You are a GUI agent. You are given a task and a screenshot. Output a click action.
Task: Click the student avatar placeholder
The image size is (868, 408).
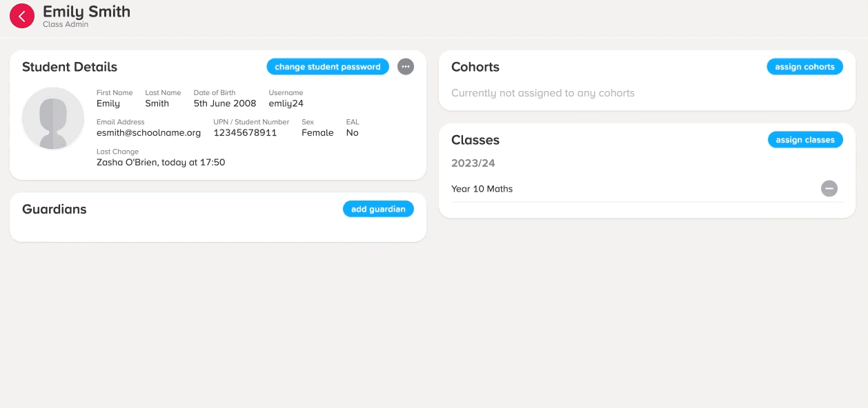pyautogui.click(x=53, y=119)
